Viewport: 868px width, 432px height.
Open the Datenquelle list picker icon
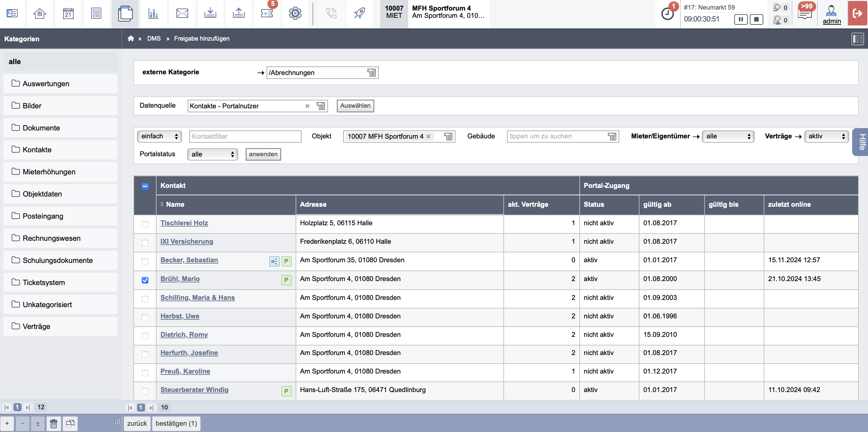321,106
